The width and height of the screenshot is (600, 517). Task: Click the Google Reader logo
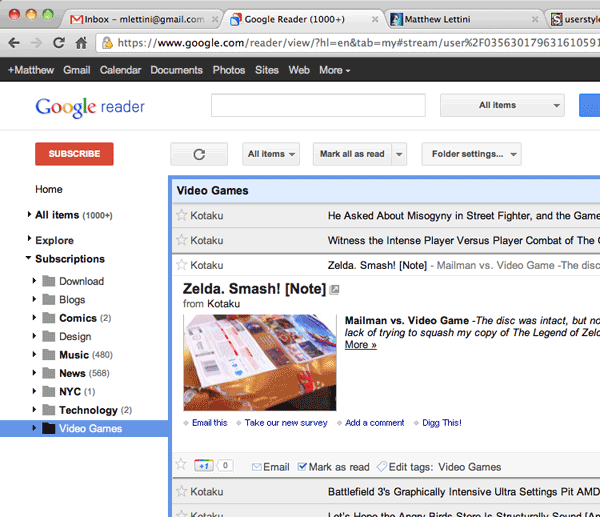coord(90,107)
